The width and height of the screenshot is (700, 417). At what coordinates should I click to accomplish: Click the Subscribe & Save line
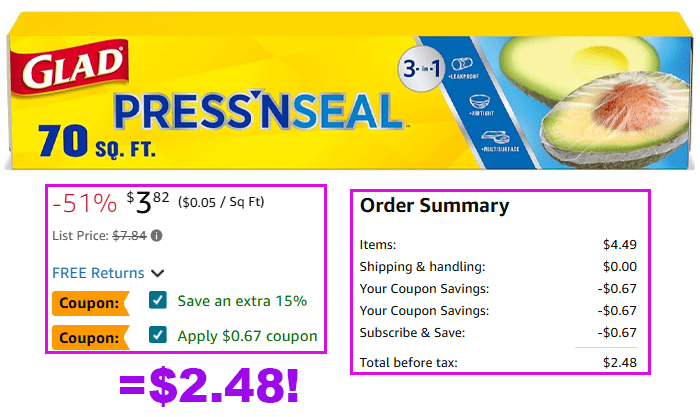pos(498,333)
